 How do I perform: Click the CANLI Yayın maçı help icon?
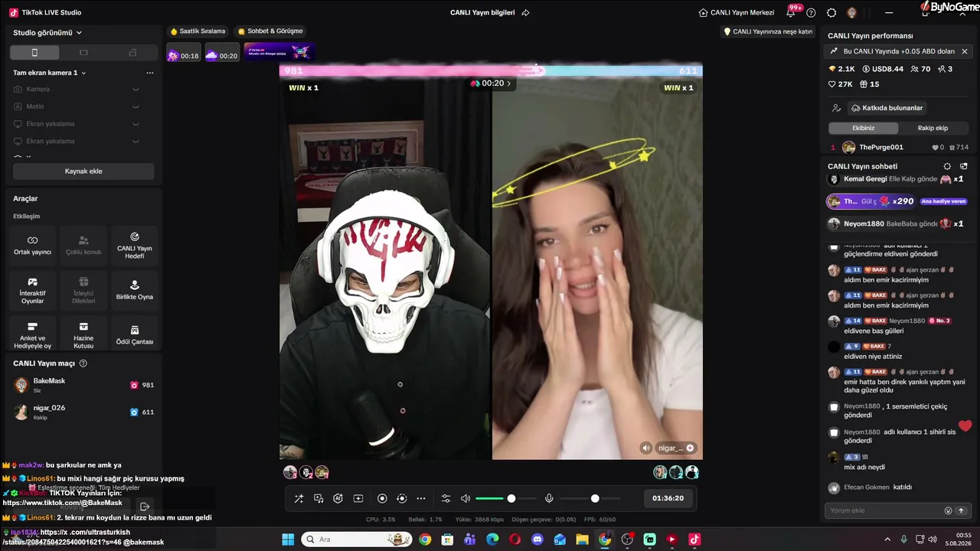83,364
